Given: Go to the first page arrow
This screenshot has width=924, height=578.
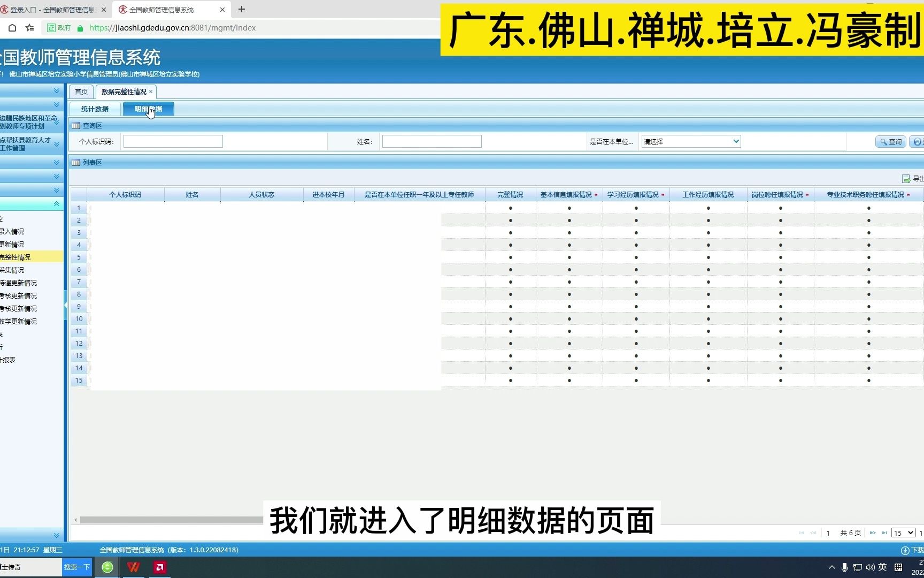Looking at the screenshot, I should (802, 533).
